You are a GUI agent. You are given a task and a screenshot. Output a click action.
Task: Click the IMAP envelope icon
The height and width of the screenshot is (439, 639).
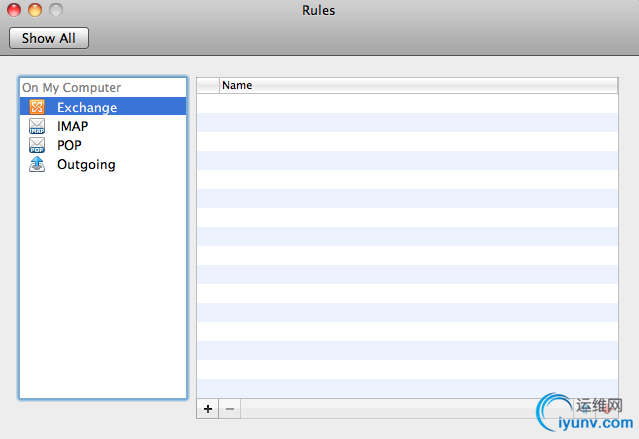pos(37,126)
